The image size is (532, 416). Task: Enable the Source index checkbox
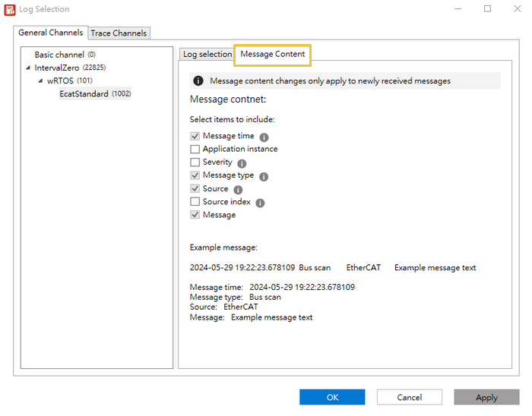(195, 202)
